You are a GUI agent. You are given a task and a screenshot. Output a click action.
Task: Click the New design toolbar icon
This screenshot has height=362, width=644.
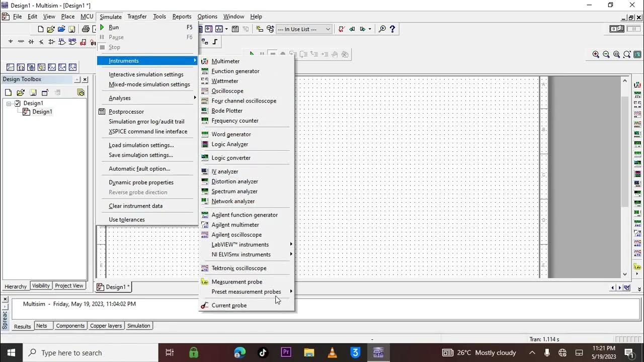click(x=41, y=29)
